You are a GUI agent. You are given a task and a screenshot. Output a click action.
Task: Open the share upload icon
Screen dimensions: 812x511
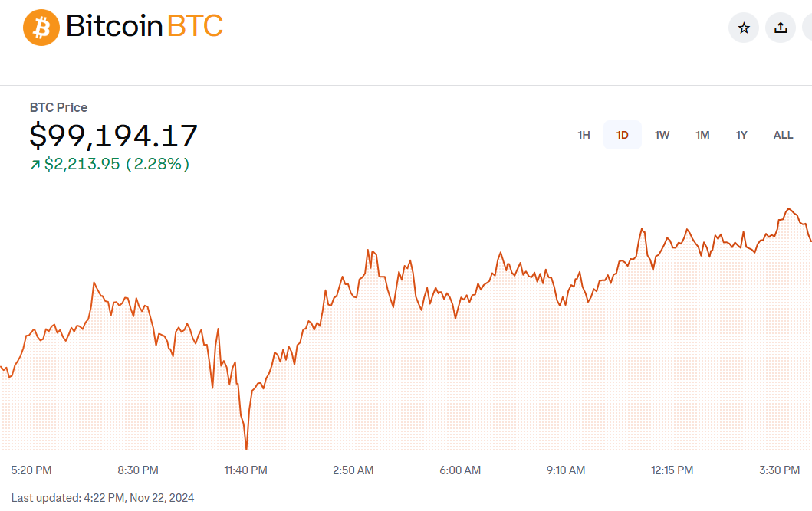click(x=781, y=28)
